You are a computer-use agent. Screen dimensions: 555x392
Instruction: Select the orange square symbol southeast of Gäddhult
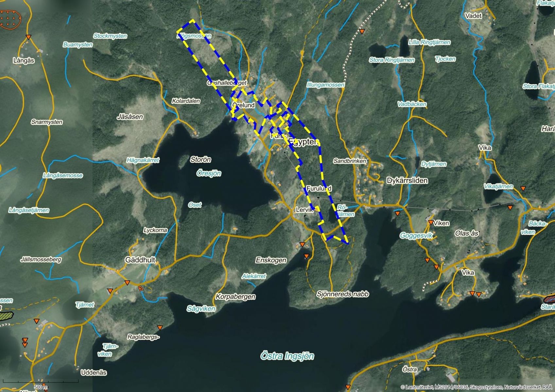click(x=141, y=288)
